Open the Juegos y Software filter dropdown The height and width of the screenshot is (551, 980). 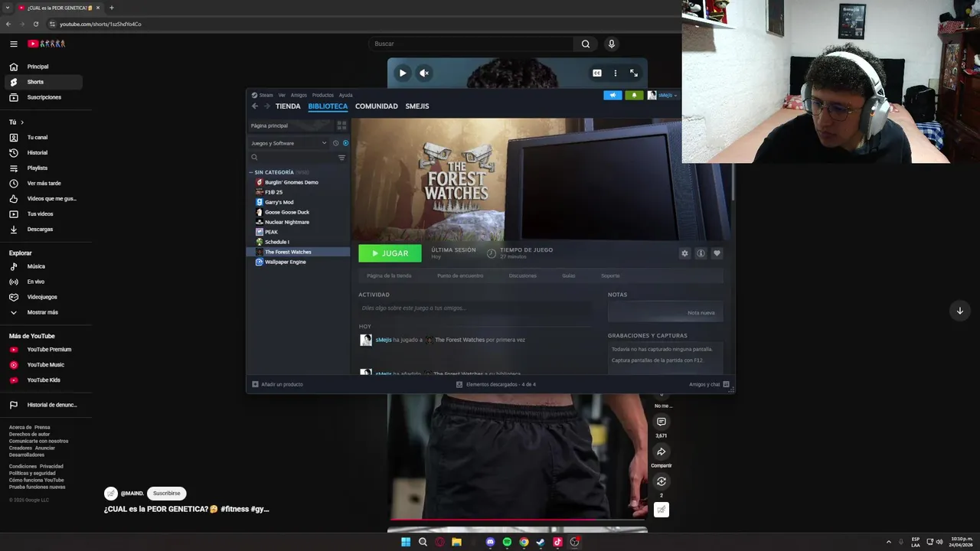[x=289, y=143]
